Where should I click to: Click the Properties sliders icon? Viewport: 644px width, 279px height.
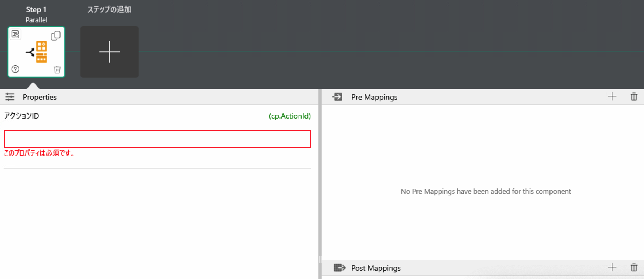click(10, 97)
